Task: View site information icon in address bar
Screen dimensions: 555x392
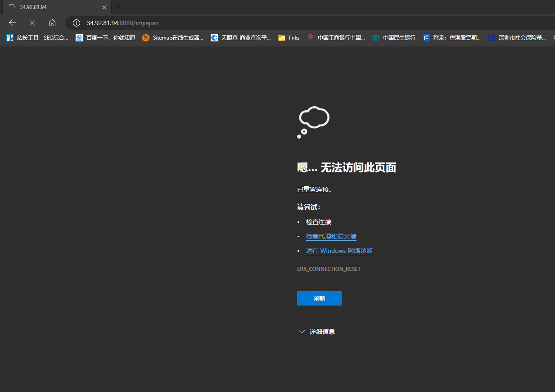Action: 77,23
